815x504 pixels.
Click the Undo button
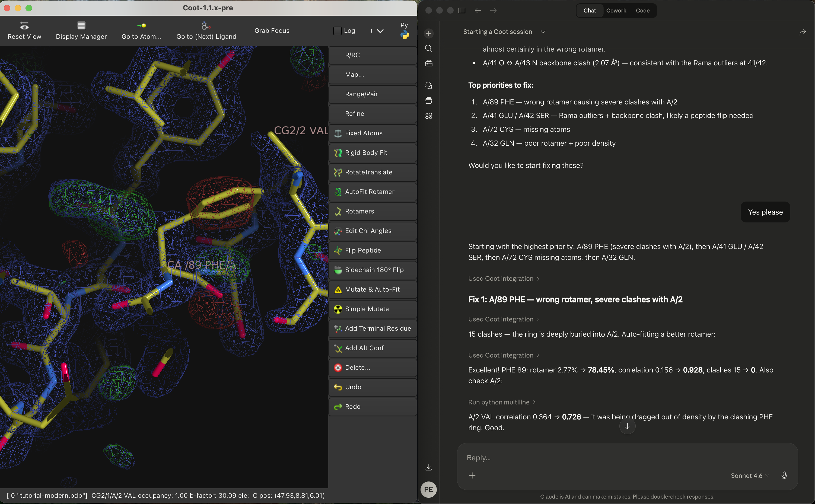(x=353, y=387)
